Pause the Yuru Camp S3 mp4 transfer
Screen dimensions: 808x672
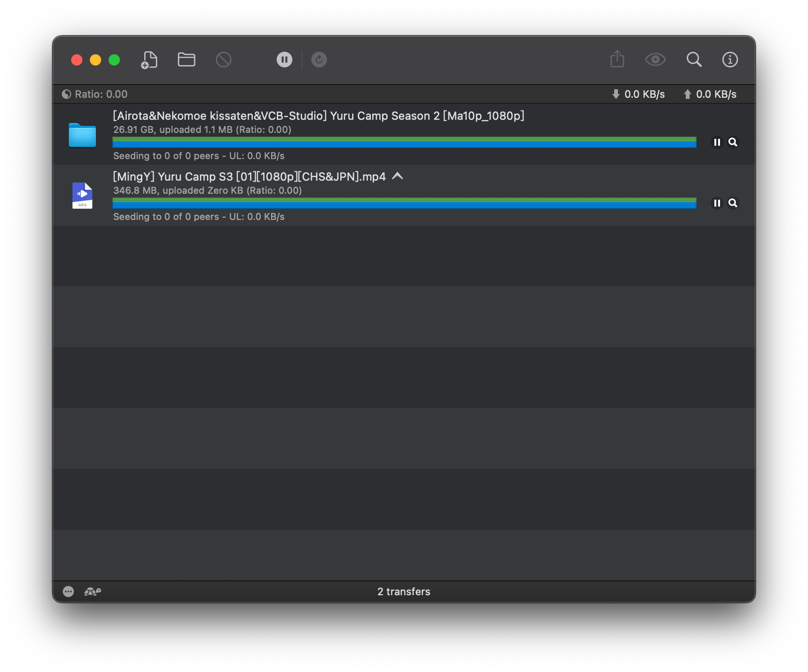[x=717, y=203]
